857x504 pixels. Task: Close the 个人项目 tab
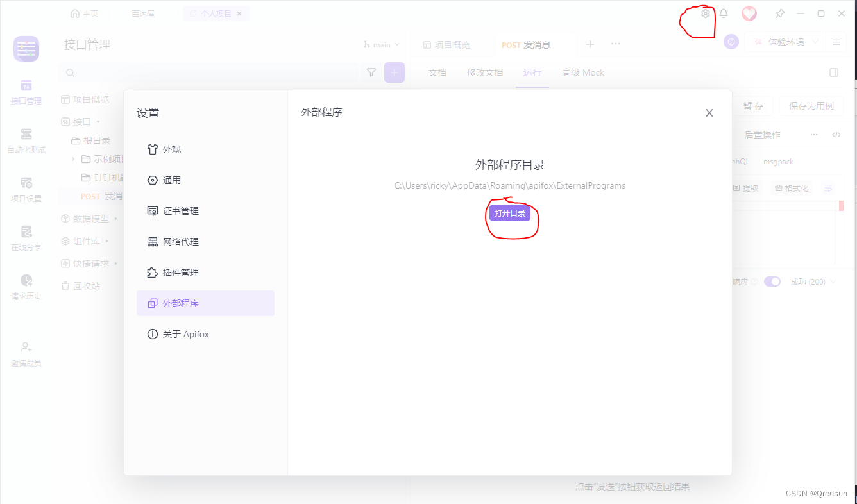tap(239, 13)
